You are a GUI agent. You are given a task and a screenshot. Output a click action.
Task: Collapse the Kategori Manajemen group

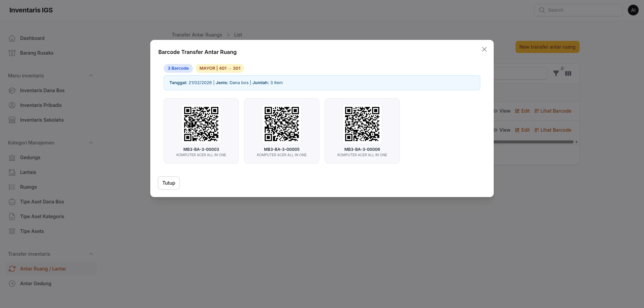(91, 143)
